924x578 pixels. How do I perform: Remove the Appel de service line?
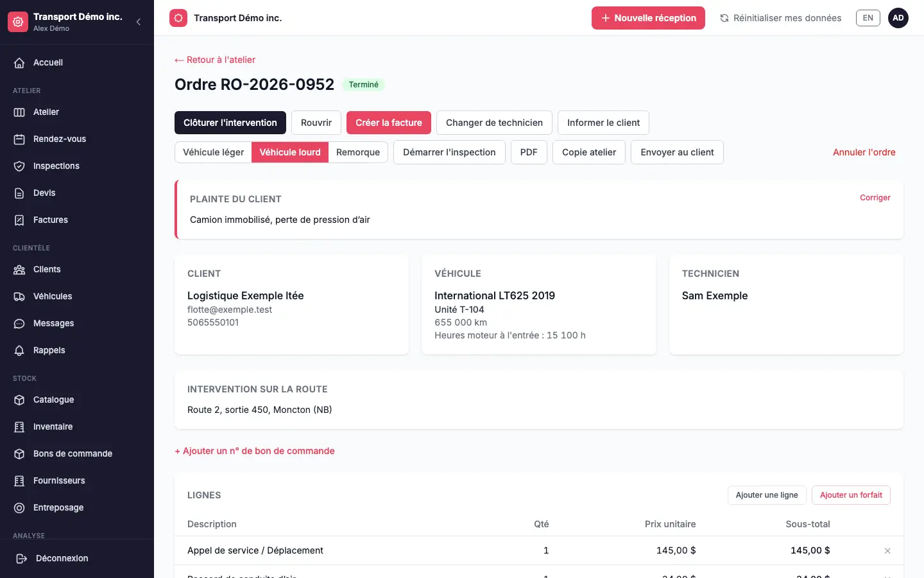[x=887, y=550]
